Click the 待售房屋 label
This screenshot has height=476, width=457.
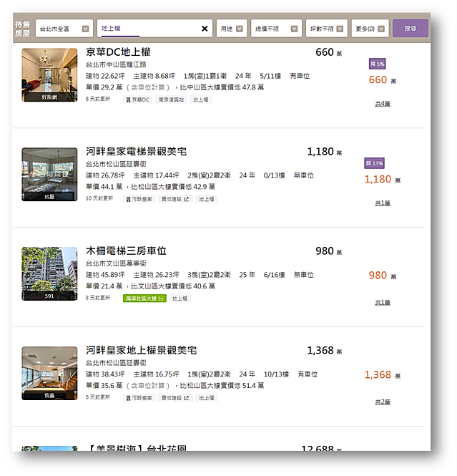pyautogui.click(x=23, y=29)
